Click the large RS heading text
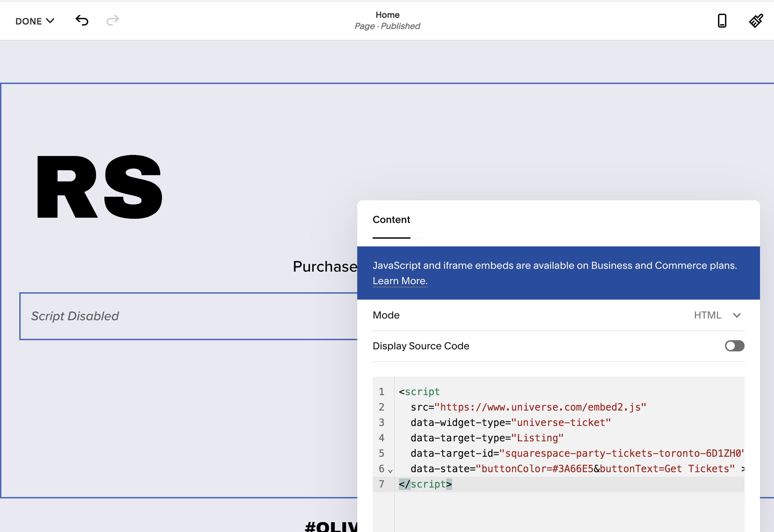The height and width of the screenshot is (532, 774). [99, 187]
